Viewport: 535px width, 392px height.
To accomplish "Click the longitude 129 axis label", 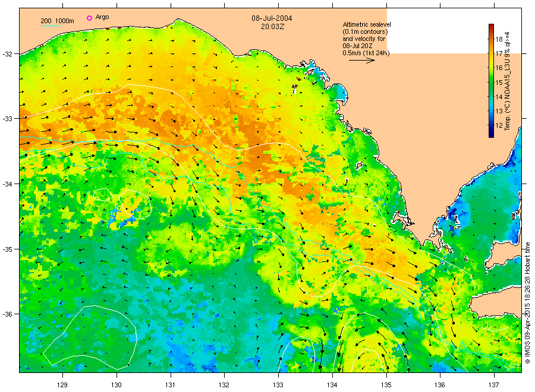I will [62, 385].
